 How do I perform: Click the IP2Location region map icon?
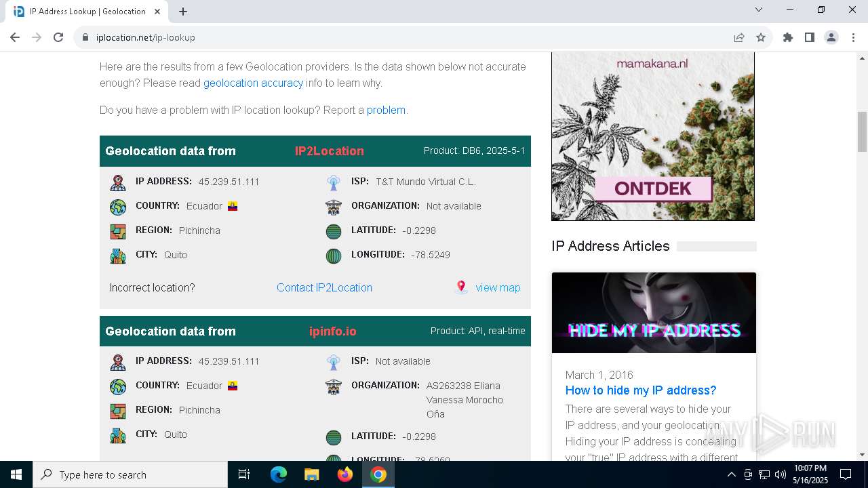pyautogui.click(x=118, y=231)
